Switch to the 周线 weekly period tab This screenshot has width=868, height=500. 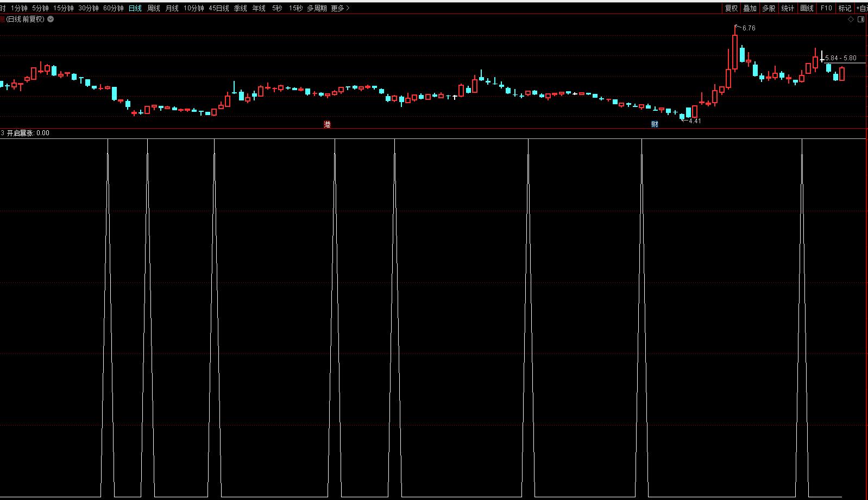[154, 8]
